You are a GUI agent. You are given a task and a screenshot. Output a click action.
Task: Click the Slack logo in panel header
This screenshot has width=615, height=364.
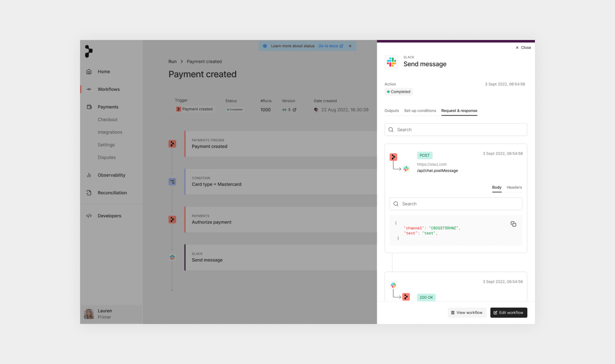392,62
